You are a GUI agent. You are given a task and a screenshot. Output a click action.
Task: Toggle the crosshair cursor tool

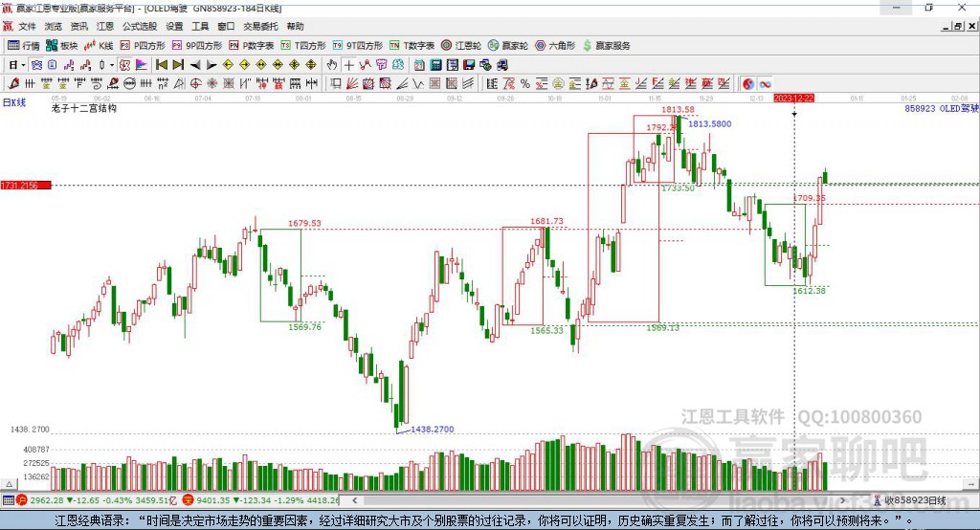348,65
